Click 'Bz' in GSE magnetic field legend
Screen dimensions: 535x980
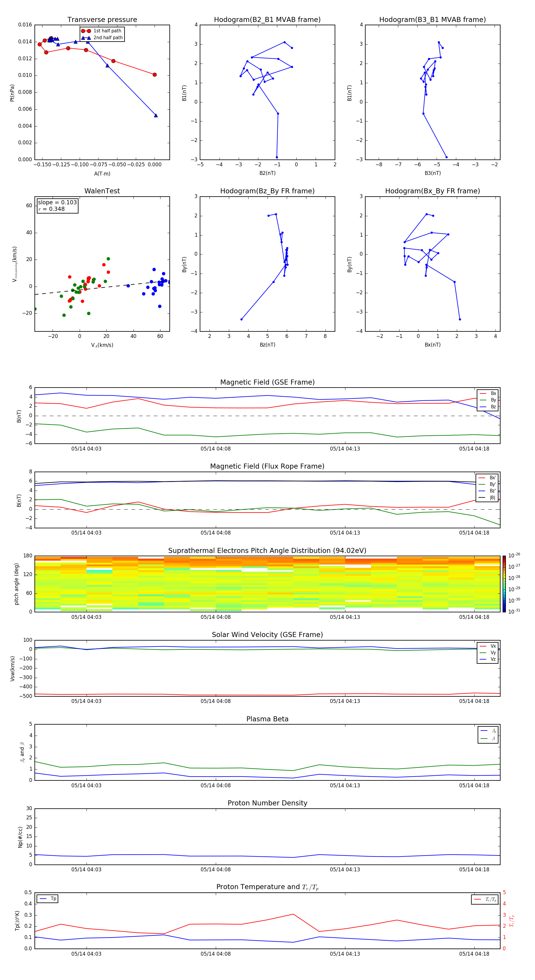click(x=493, y=407)
